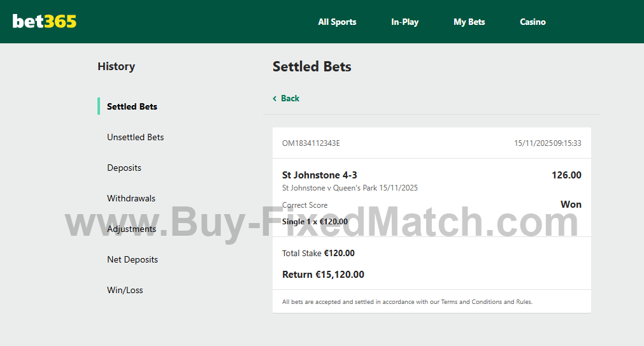Click the Return €15,120.00 amount
Image resolution: width=644 pixels, height=346 pixels.
point(323,275)
